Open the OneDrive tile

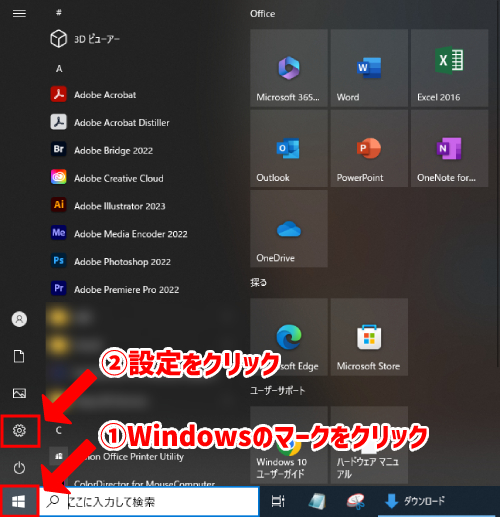point(289,229)
